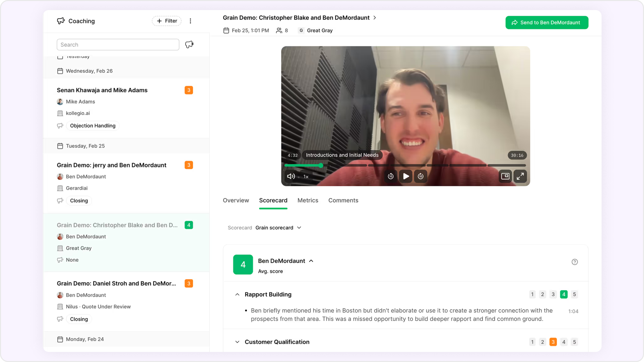Image resolution: width=644 pixels, height=362 pixels.
Task: Open the Grain scorecard dropdown
Action: click(278, 228)
